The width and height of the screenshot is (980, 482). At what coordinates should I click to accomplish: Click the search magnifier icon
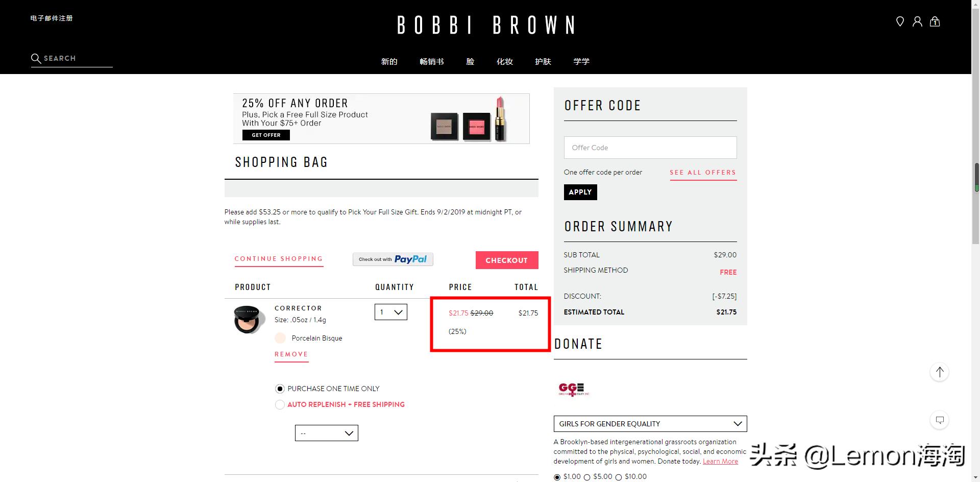(x=36, y=58)
